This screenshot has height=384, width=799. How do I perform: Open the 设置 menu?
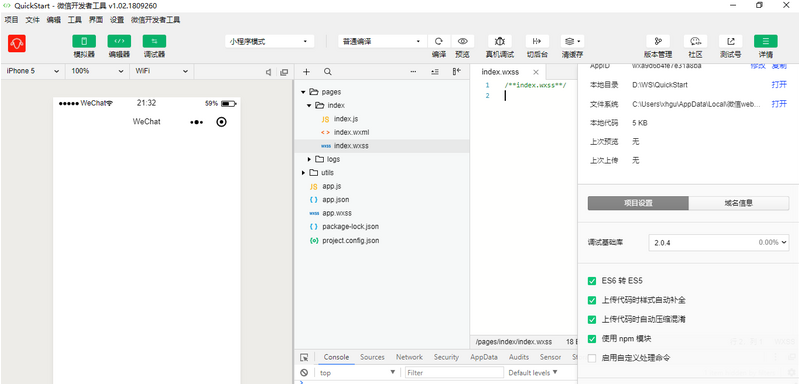coord(117,20)
